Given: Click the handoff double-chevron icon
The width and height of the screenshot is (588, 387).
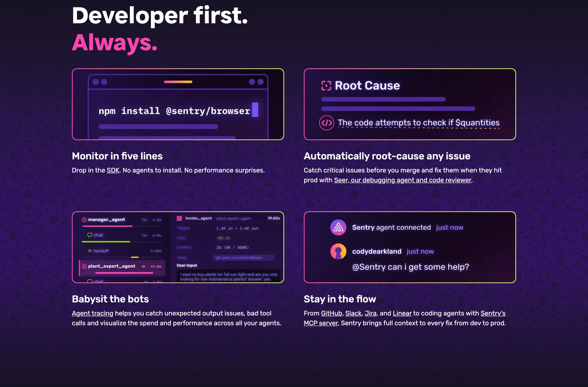Looking at the screenshot, I should pyautogui.click(x=90, y=251).
